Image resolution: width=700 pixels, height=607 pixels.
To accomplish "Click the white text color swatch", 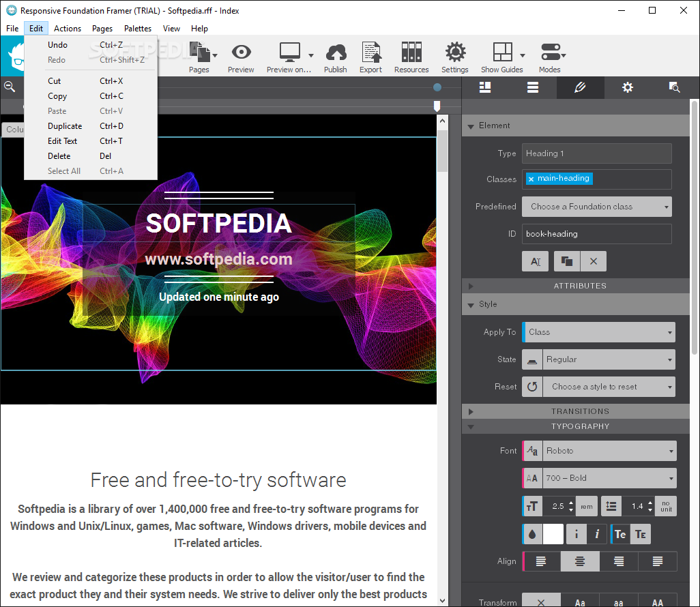I will (x=553, y=534).
